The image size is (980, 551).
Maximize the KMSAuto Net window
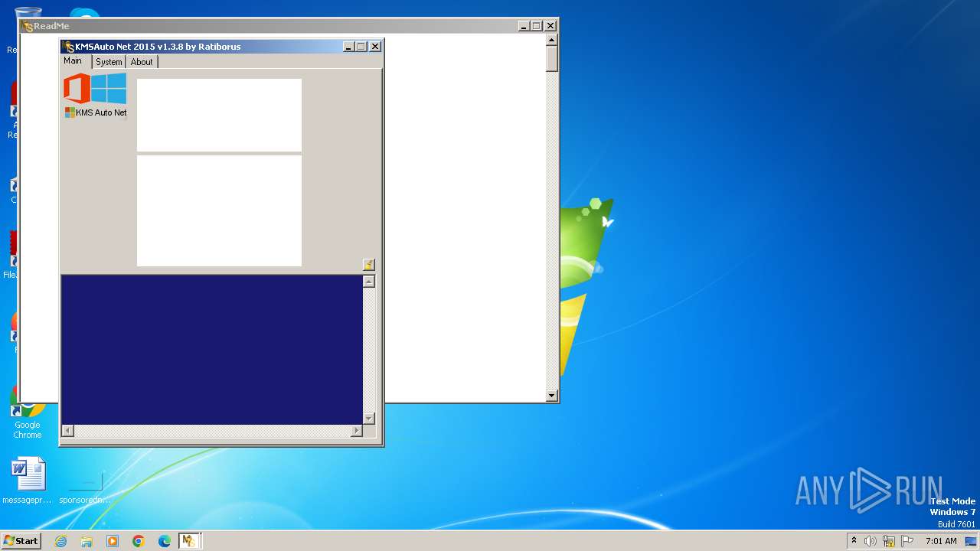point(361,47)
